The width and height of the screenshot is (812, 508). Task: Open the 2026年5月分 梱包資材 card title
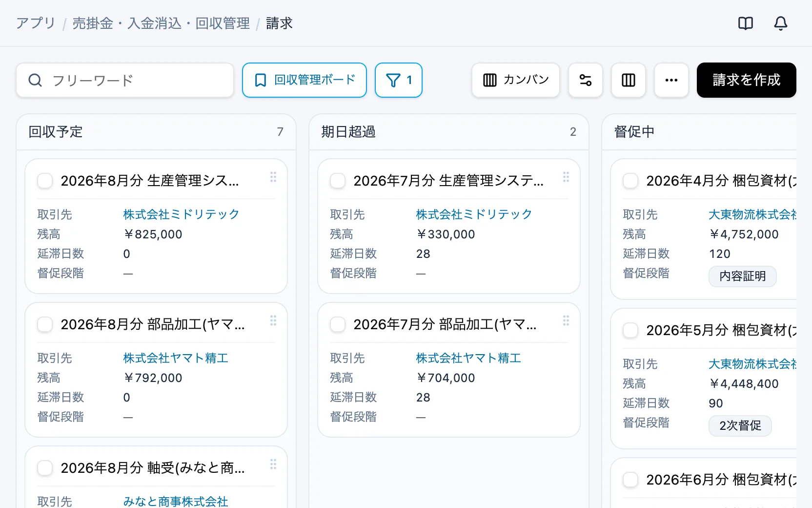click(721, 330)
